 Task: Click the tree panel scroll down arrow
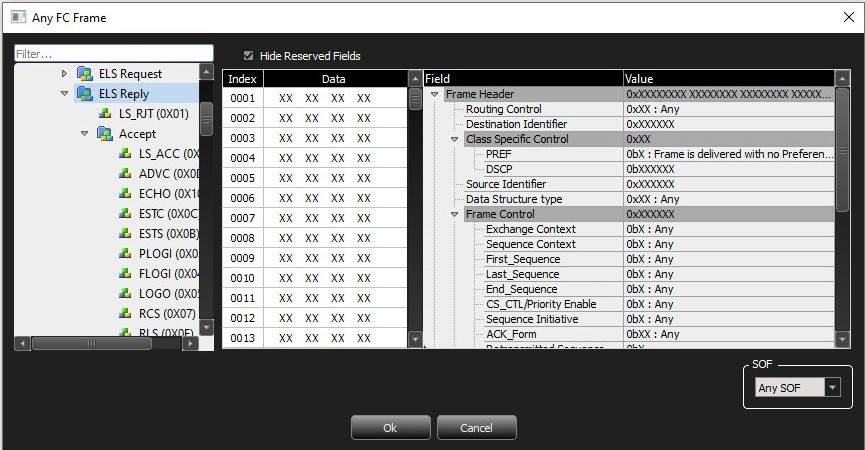[x=206, y=327]
